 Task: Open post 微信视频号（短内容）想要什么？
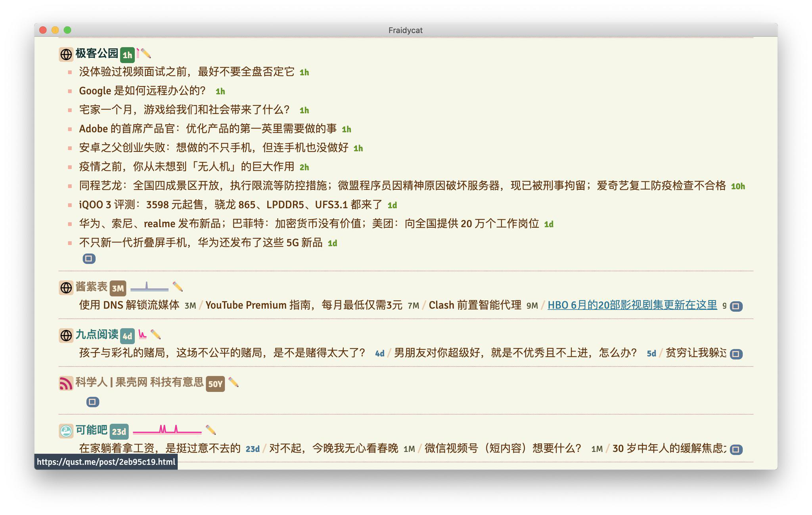click(503, 448)
